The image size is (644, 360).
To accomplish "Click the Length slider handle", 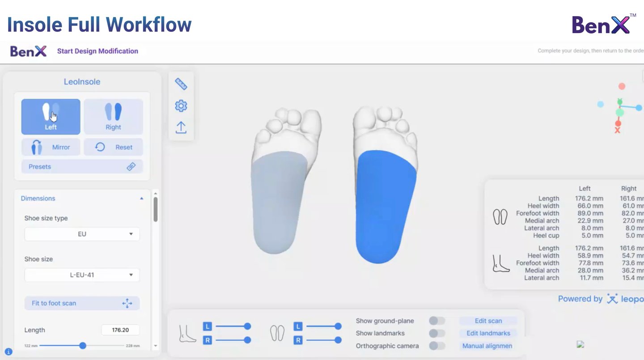I will (x=83, y=346).
